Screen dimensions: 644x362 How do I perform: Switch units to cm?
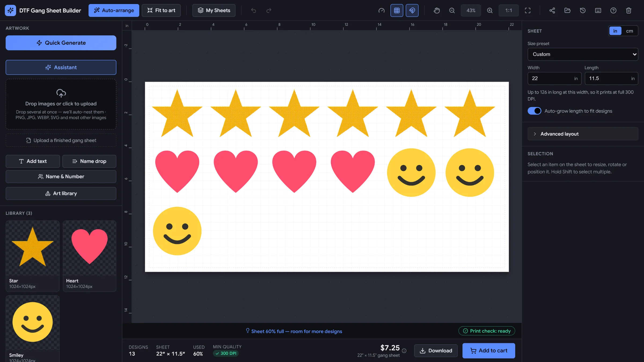[629, 31]
